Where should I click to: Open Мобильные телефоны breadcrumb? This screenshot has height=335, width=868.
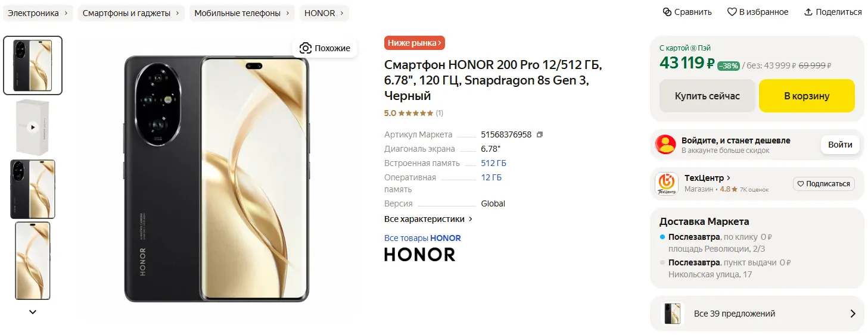pos(242,13)
